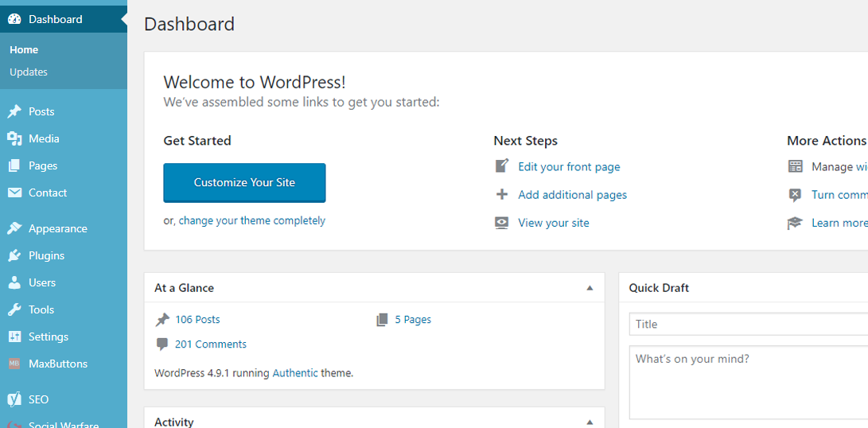Click the comment-off icon beside Turn comments

click(795, 195)
